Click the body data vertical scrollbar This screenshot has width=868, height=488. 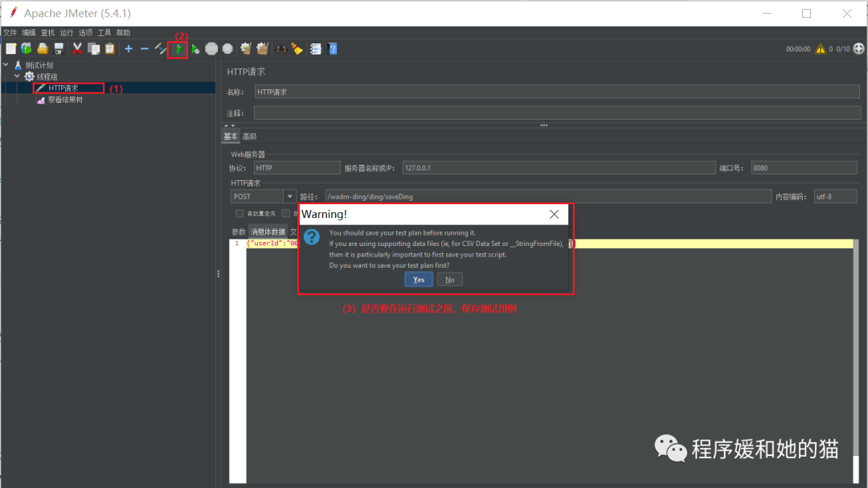(x=856, y=361)
